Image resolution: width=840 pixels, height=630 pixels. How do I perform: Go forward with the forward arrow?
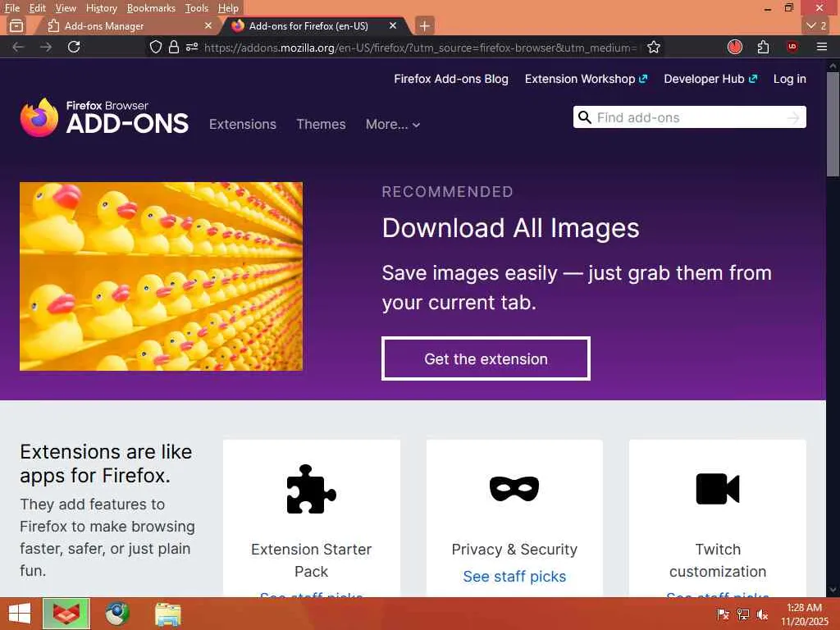coord(46,47)
